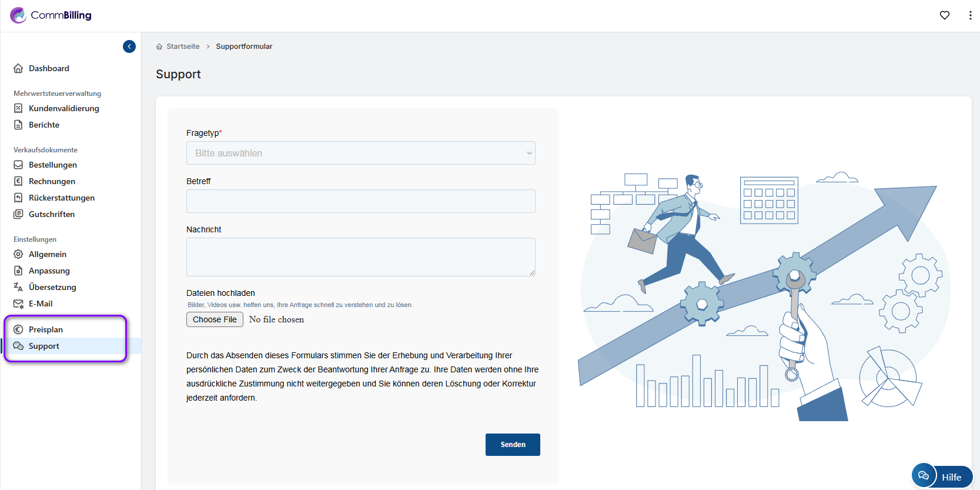The width and height of the screenshot is (980, 490).
Task: Click the Kundenvalidierung sidebar icon
Action: (18, 108)
